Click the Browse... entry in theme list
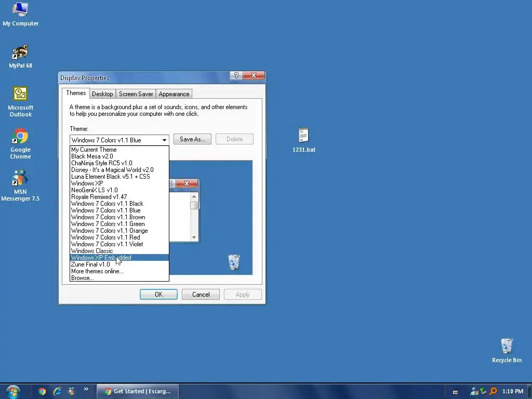The height and width of the screenshot is (399, 532). 119,278
